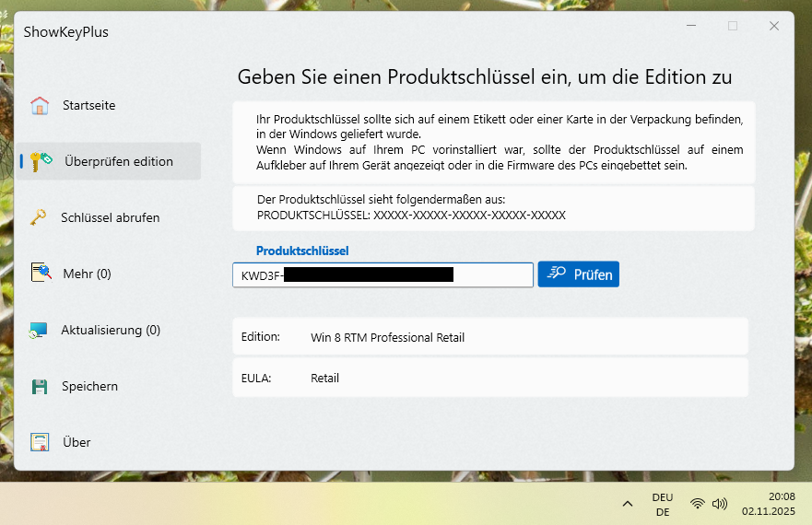The image size is (812, 525).
Task: Click the Überprüfen edition key-tag icon
Action: coord(41,161)
